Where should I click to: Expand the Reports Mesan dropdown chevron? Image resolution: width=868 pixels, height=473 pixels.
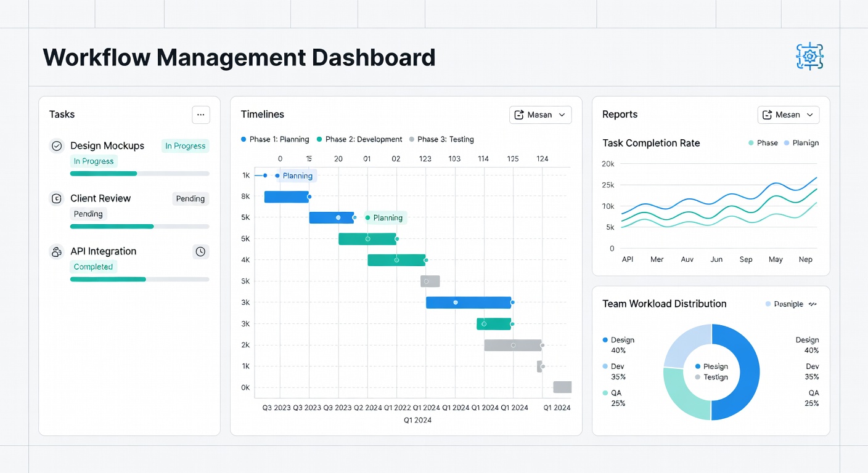(x=809, y=115)
